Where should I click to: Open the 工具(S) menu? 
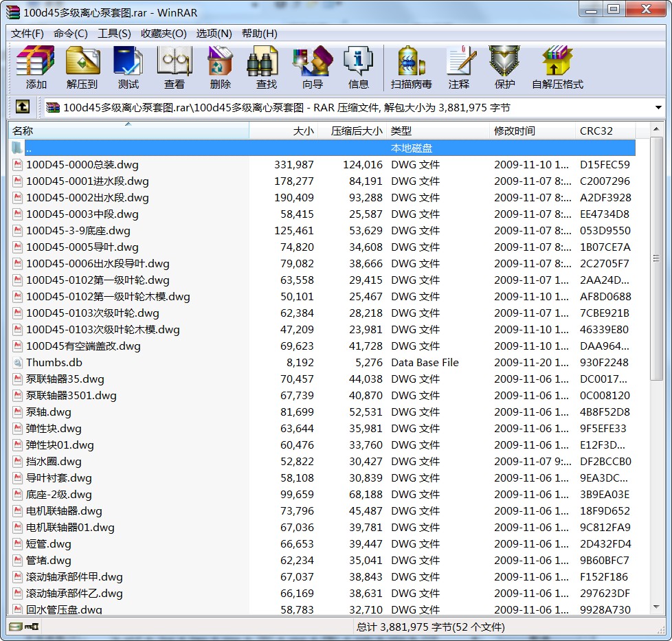coord(114,34)
